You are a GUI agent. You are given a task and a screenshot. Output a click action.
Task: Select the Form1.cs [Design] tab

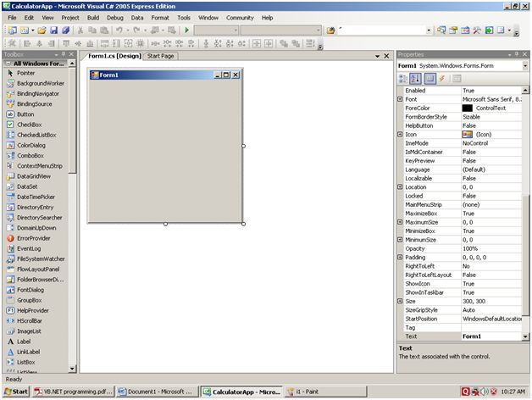point(114,56)
